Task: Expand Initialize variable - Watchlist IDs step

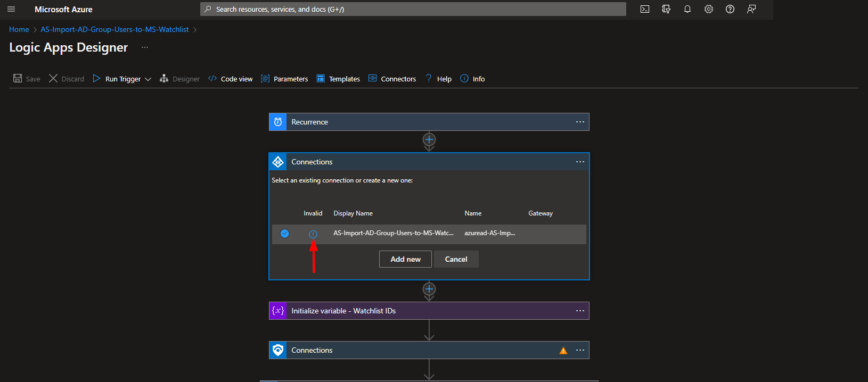Action: pos(429,311)
